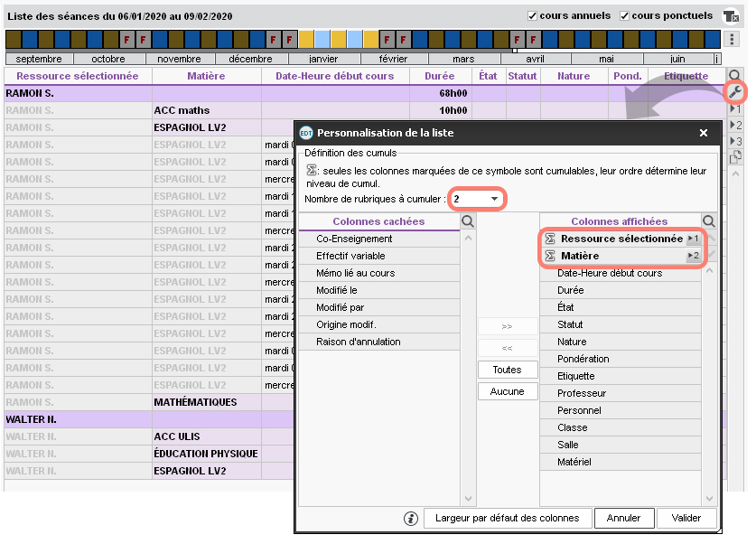The image size is (756, 544).
Task: Open list customization with the wrench icon
Action: pyautogui.click(x=734, y=91)
